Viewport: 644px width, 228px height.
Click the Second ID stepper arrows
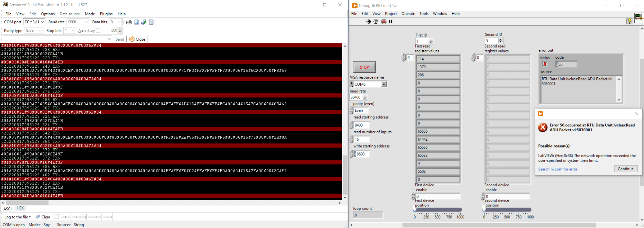pyautogui.click(x=500, y=41)
